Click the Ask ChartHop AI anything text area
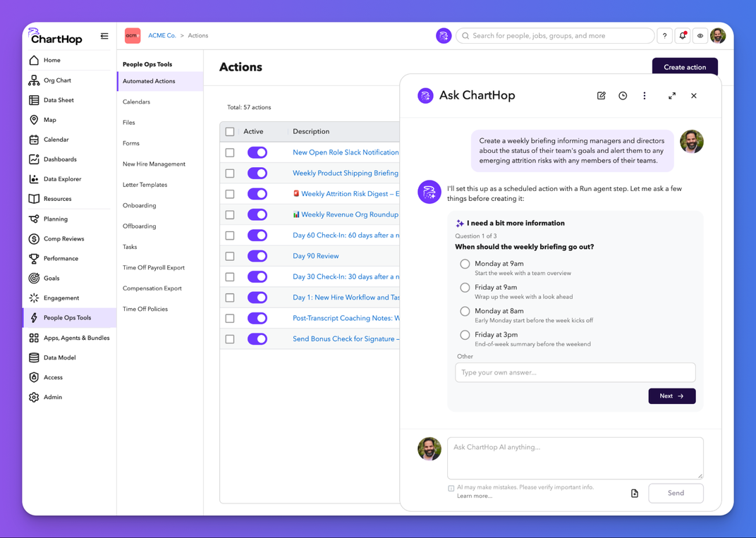 (575, 458)
